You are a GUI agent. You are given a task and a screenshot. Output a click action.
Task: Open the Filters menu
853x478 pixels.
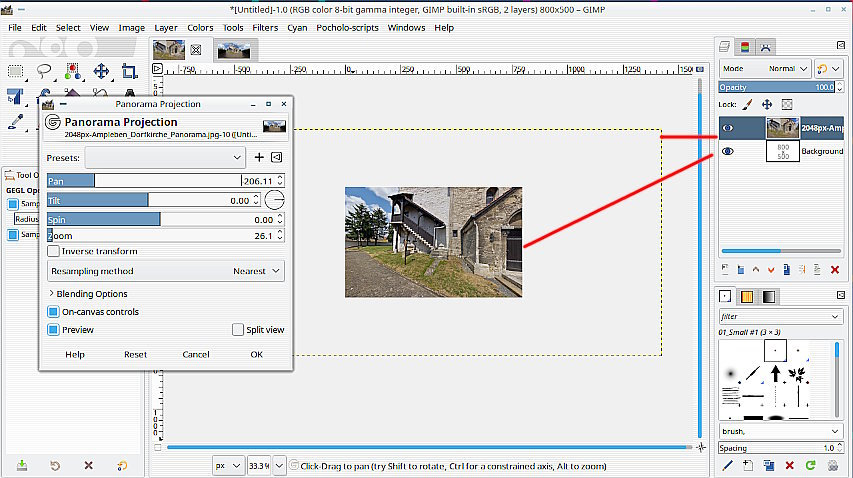(x=265, y=28)
